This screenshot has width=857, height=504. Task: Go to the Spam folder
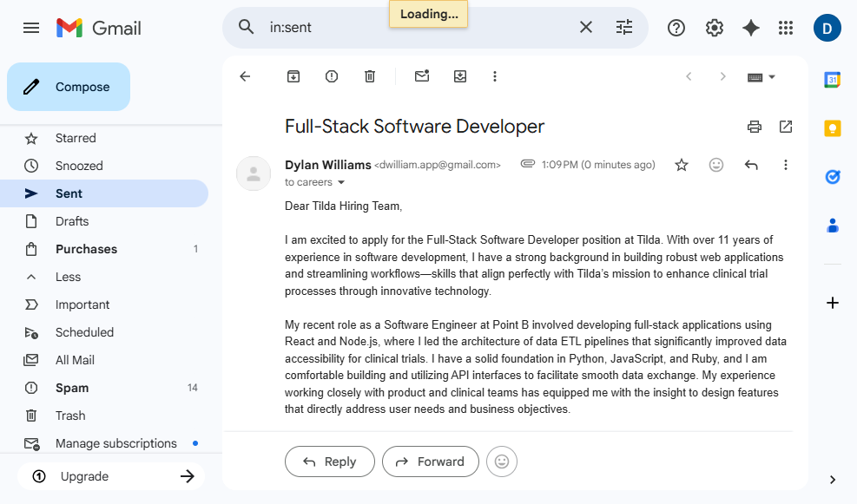click(x=72, y=388)
